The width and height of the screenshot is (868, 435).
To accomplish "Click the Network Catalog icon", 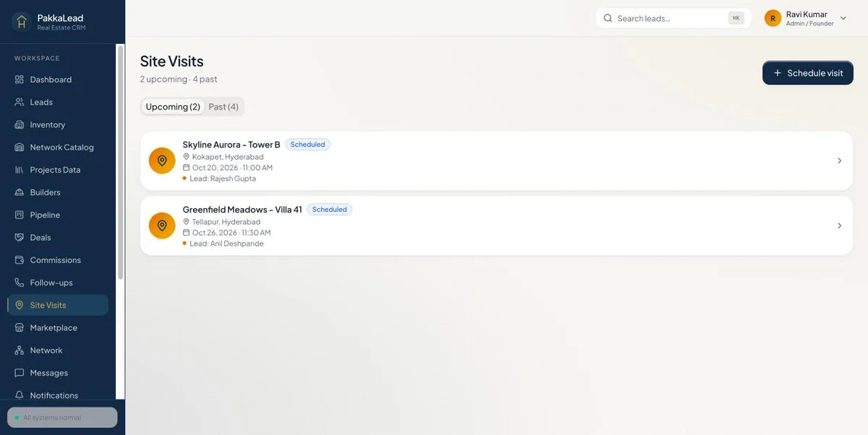I will coord(20,147).
